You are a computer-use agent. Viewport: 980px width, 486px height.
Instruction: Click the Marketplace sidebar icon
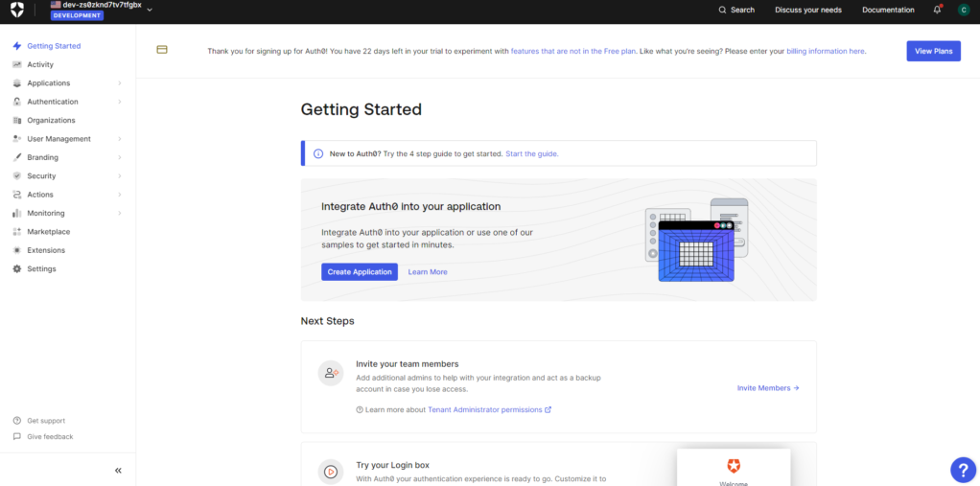tap(17, 232)
